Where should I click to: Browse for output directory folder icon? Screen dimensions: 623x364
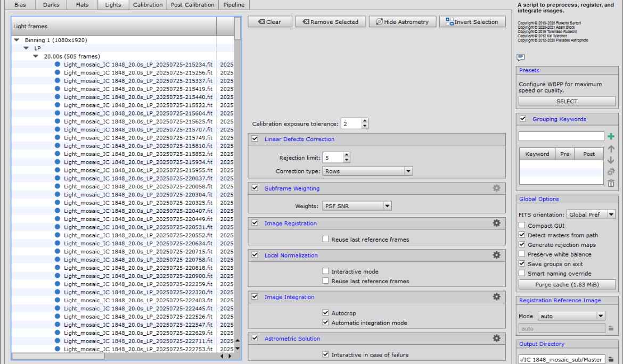[x=611, y=359]
